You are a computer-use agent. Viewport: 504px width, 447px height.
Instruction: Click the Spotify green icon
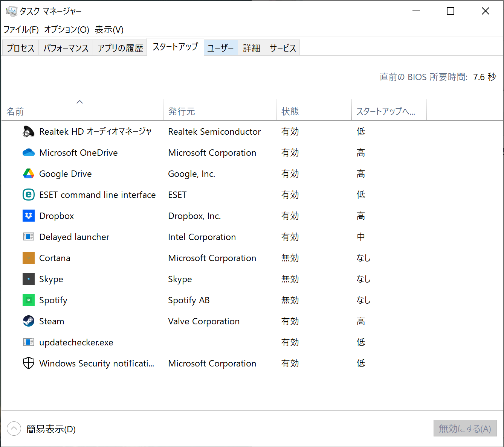pos(29,300)
